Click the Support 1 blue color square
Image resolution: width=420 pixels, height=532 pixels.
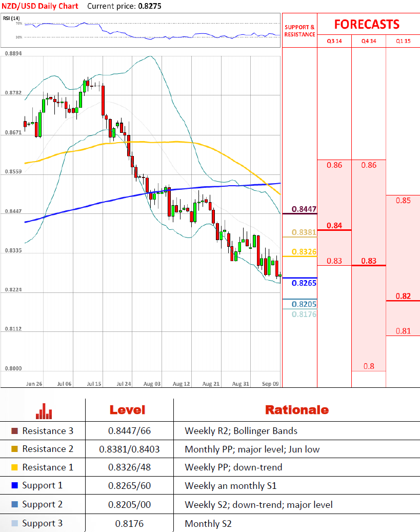14,485
